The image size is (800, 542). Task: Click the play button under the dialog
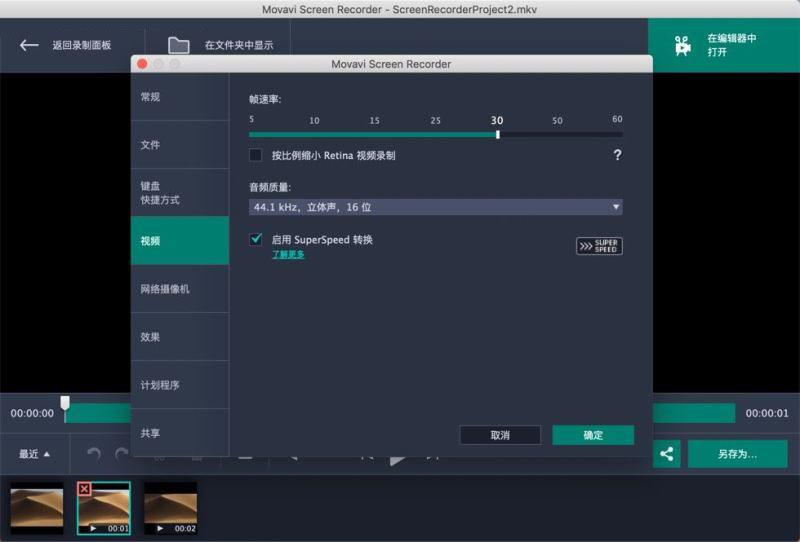397,460
